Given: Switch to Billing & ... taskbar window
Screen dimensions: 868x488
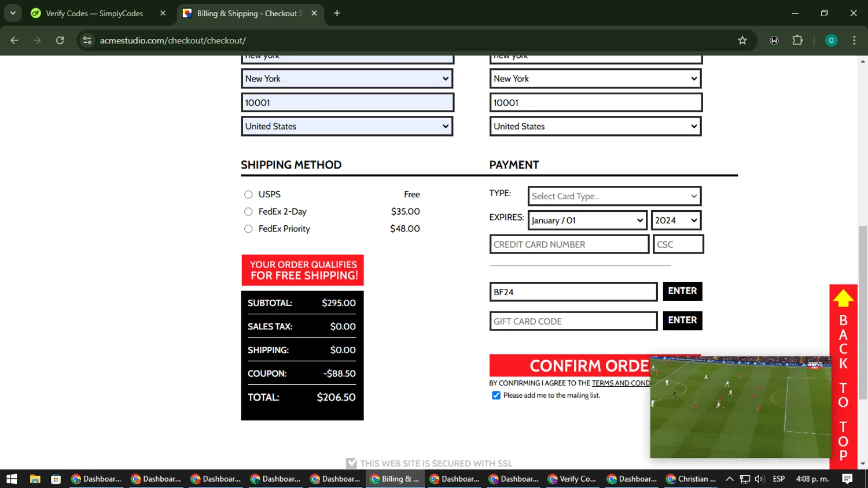Looking at the screenshot, I should coord(395,479).
